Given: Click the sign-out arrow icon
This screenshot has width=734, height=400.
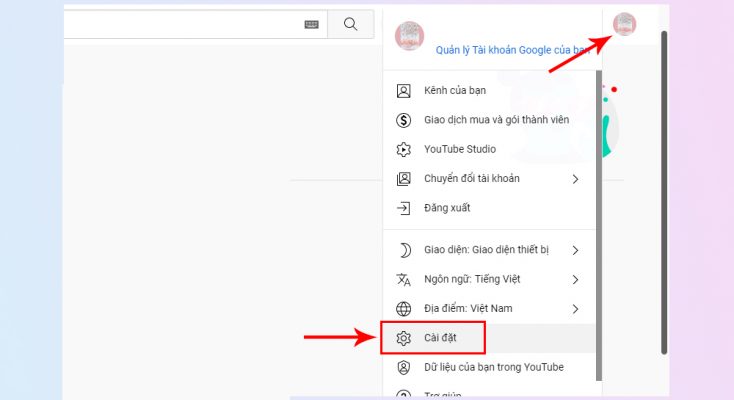Looking at the screenshot, I should pyautogui.click(x=404, y=208).
